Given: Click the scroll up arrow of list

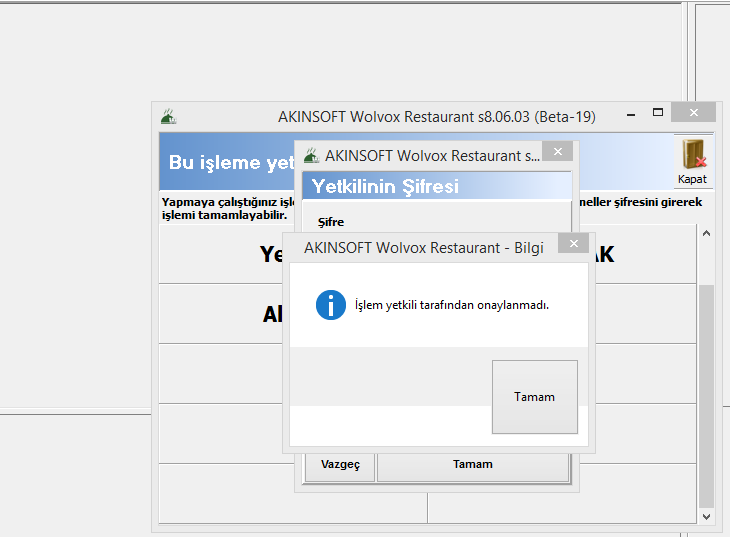Looking at the screenshot, I should tap(706, 233).
